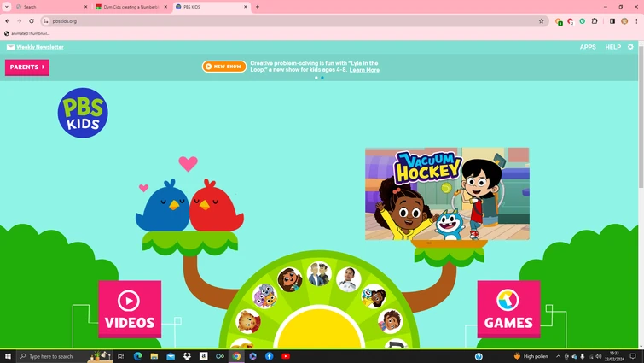Open Windows Start menu
This screenshot has width=644, height=363.
8,356
